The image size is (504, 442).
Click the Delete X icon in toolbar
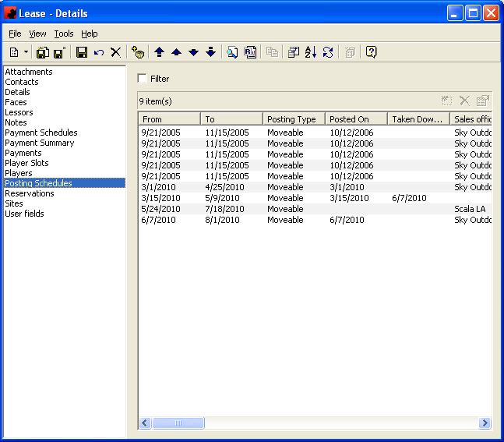tap(115, 52)
